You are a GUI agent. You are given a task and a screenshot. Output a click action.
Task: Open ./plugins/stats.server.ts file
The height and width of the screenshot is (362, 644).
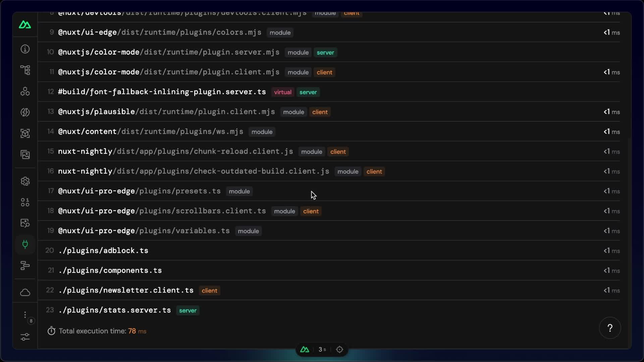[114, 310]
